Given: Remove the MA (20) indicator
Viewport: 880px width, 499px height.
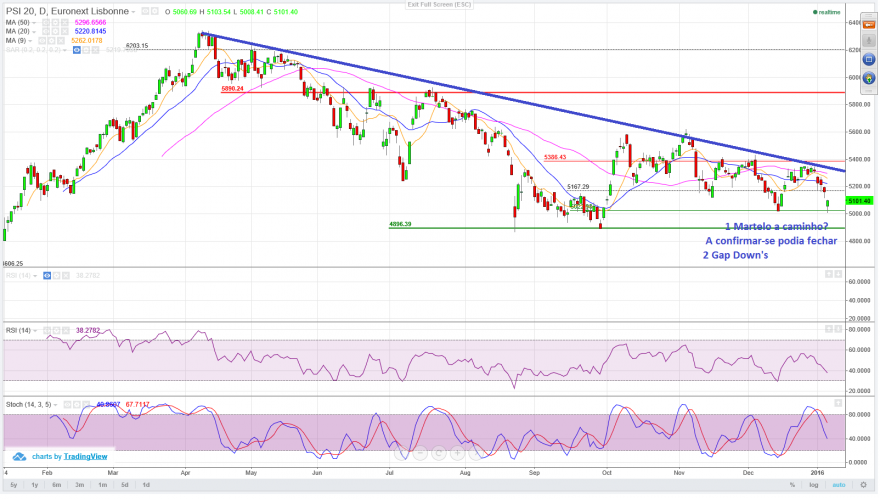Looking at the screenshot, I should coord(65,31).
